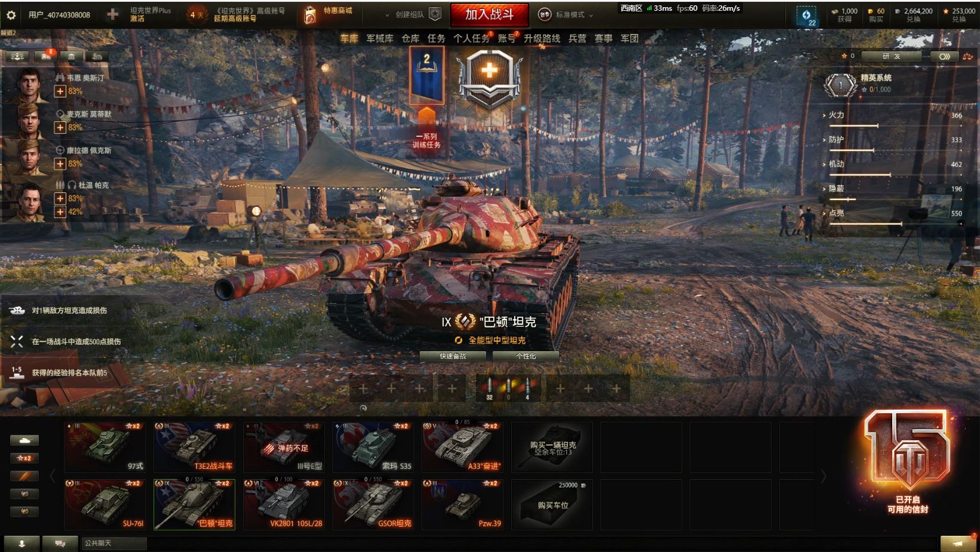The image size is (980, 552).
Task: Open the chat channels speech-bubble icon
Action: point(60,543)
